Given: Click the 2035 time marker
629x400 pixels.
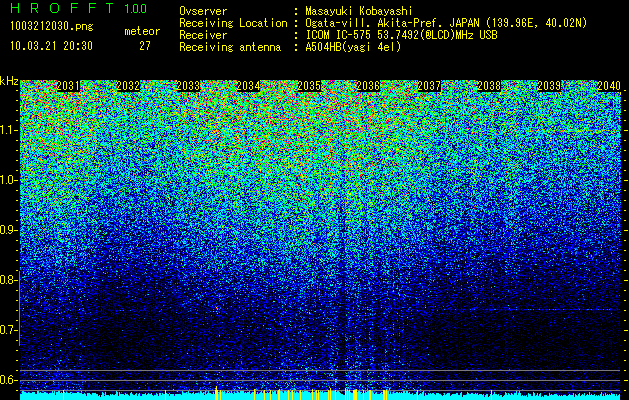Looking at the screenshot, I should (308, 86).
